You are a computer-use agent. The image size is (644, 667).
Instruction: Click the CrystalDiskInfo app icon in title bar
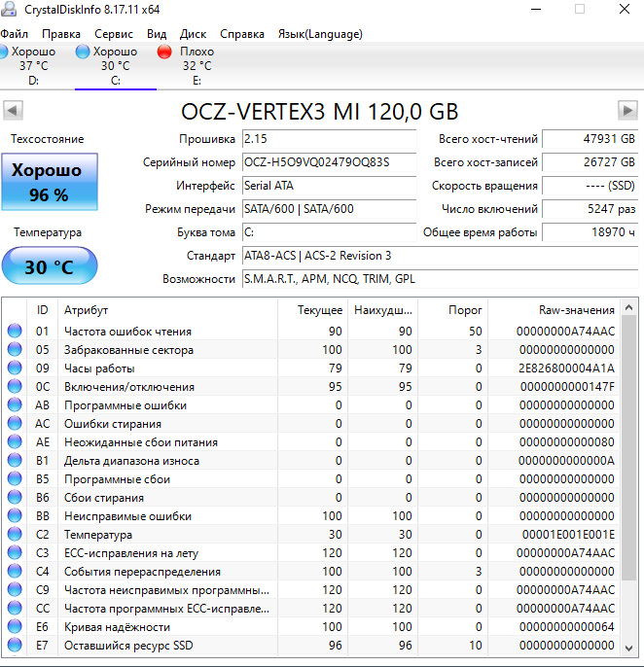tap(9, 9)
